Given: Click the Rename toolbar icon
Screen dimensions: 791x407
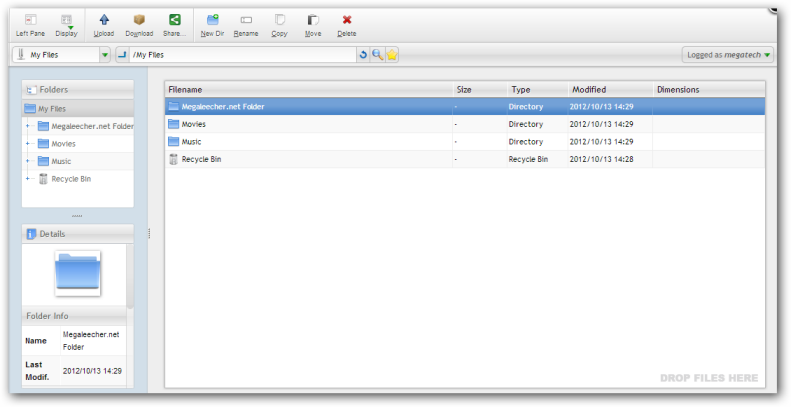Looking at the screenshot, I should coord(246,20).
